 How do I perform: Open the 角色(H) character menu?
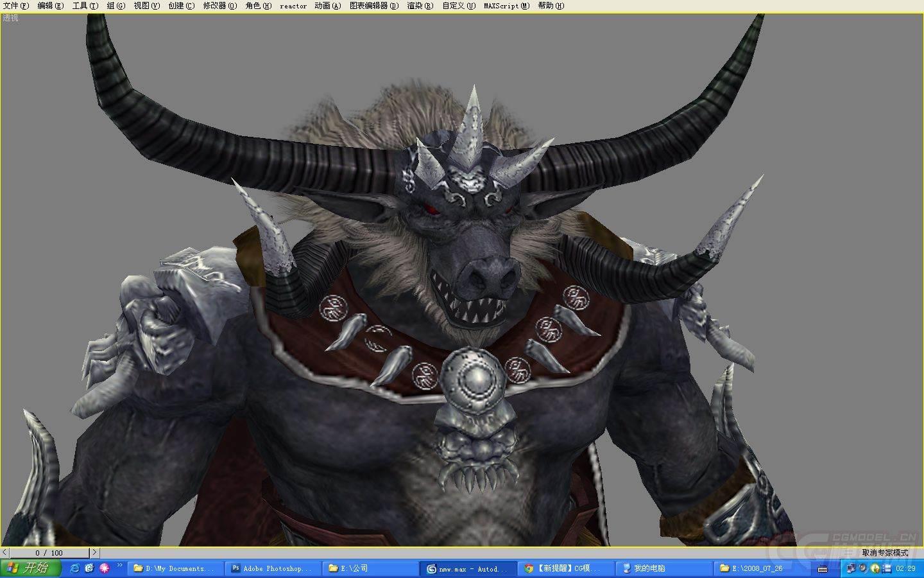click(259, 6)
